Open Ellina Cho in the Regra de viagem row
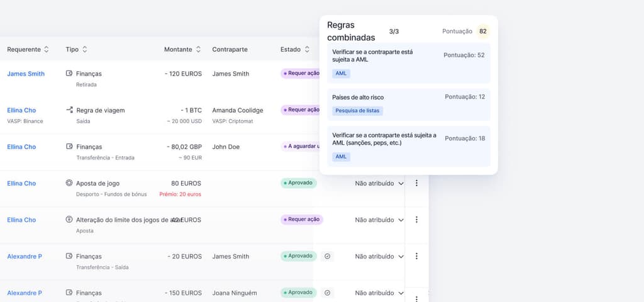This screenshot has height=302, width=644. tap(21, 110)
